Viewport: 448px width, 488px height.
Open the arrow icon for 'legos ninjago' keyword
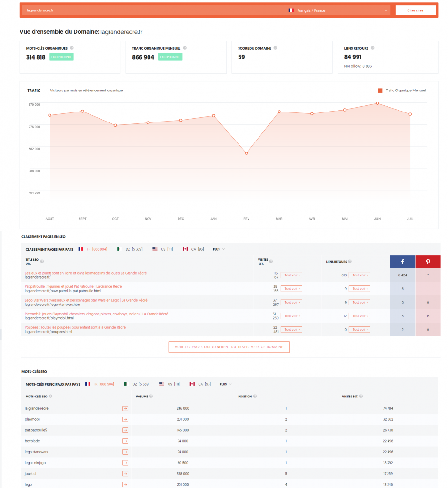click(x=125, y=463)
